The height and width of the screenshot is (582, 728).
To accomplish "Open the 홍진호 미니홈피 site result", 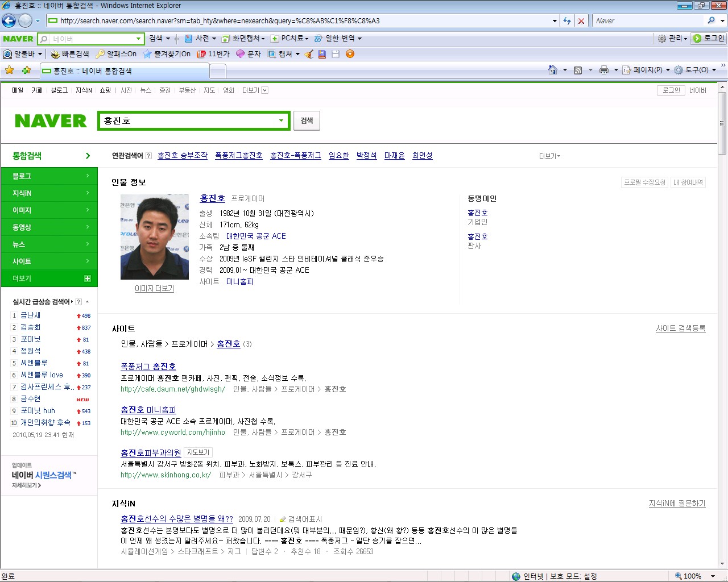I will (x=148, y=410).
